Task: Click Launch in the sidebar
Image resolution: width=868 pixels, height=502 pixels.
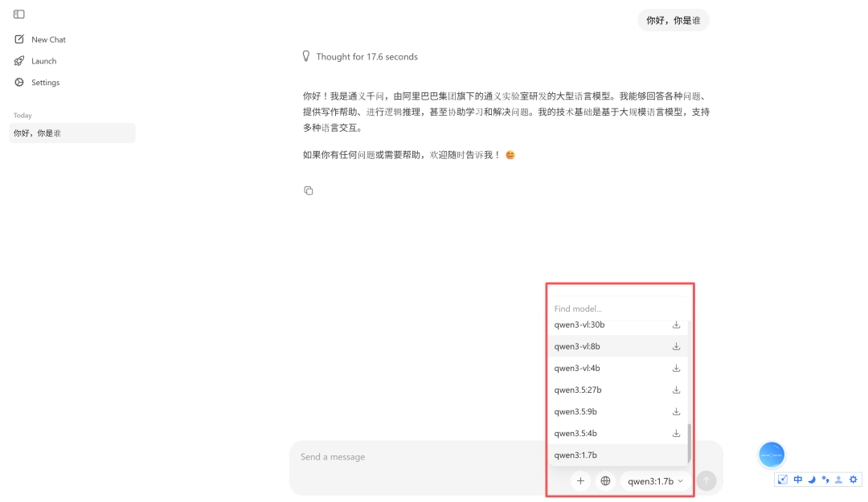Action: click(35, 60)
